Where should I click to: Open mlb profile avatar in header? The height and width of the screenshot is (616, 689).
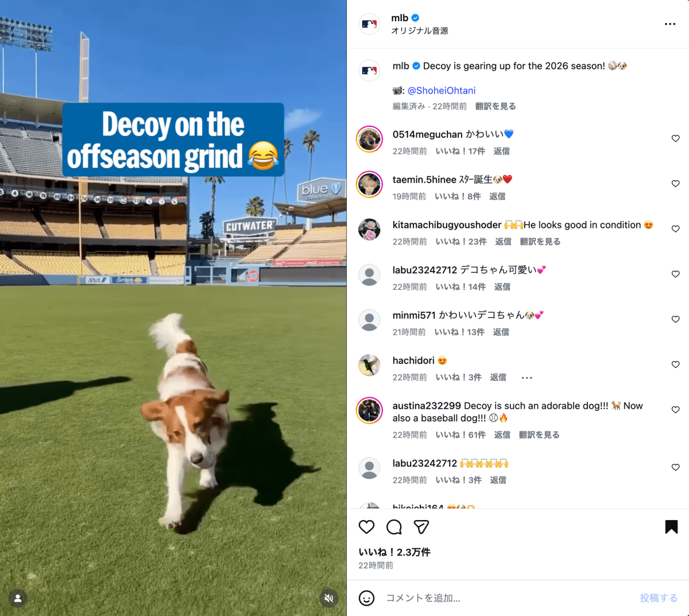[369, 24]
